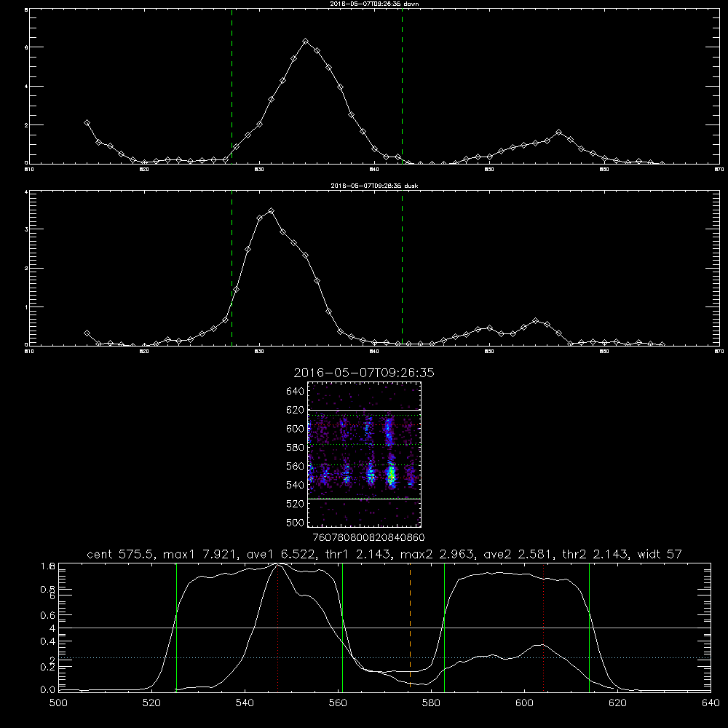Click 'ave1 6.522' in stats header
The height and width of the screenshot is (728, 728).
click(280, 554)
